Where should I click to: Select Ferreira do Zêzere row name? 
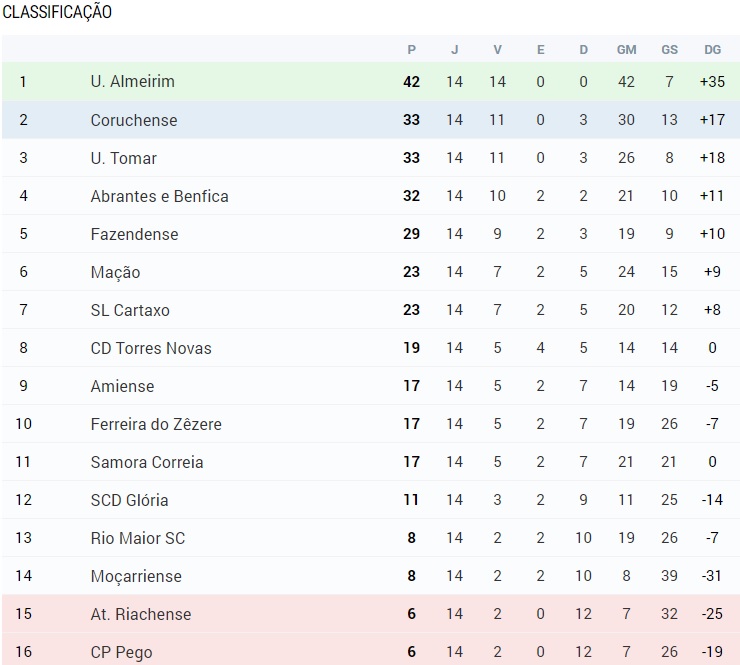155,424
